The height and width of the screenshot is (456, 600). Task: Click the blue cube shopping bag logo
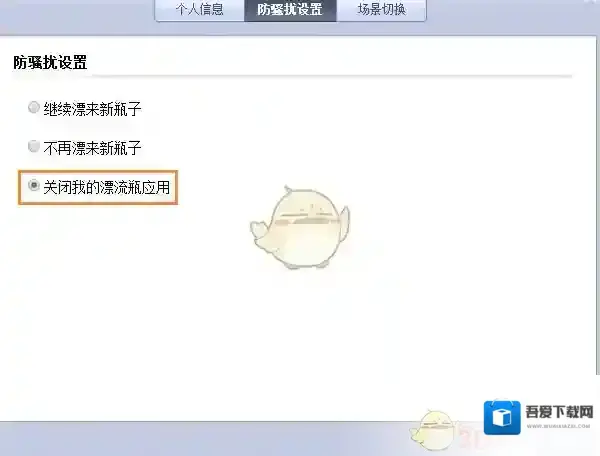tap(502, 417)
